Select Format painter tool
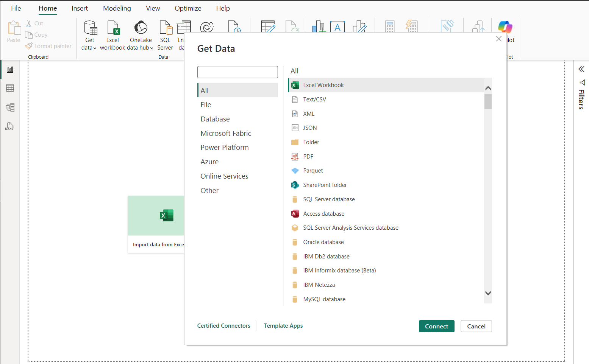This screenshot has width=589, height=364. coord(48,46)
